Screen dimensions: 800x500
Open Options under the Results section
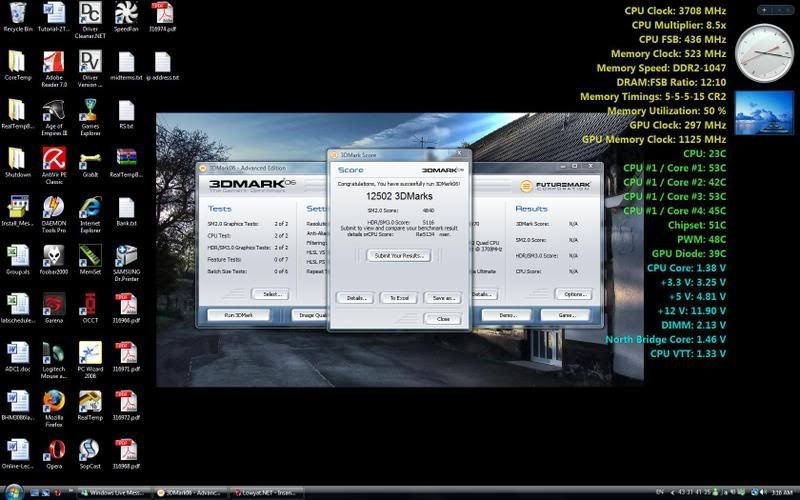point(573,294)
